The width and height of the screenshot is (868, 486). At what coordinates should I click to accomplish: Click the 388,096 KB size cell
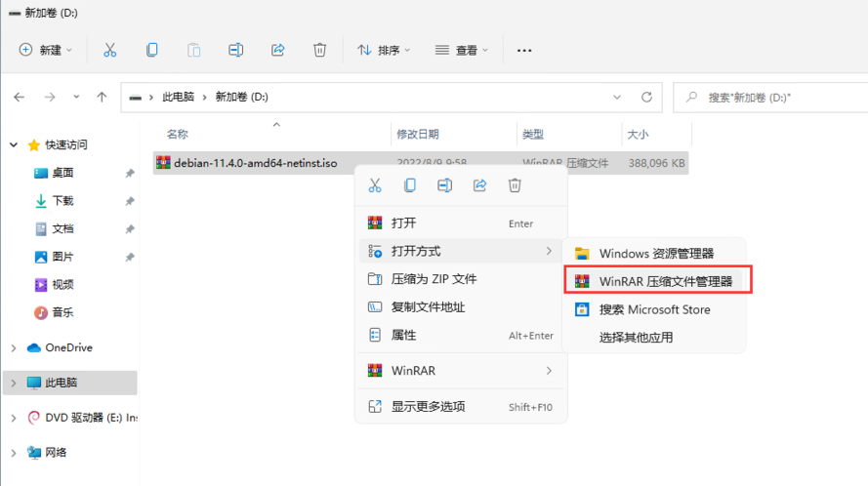coord(656,163)
